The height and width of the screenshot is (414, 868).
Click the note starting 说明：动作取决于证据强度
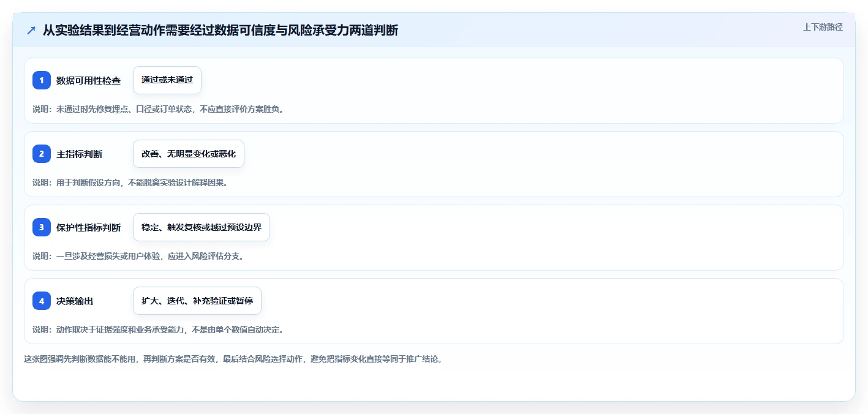tap(158, 329)
